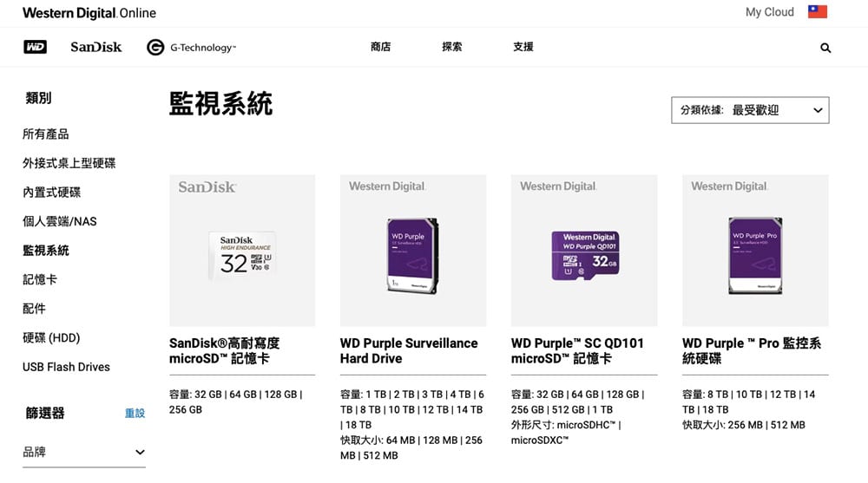Open the G-Technology brand logo
This screenshot has width=868, height=483.
click(192, 48)
